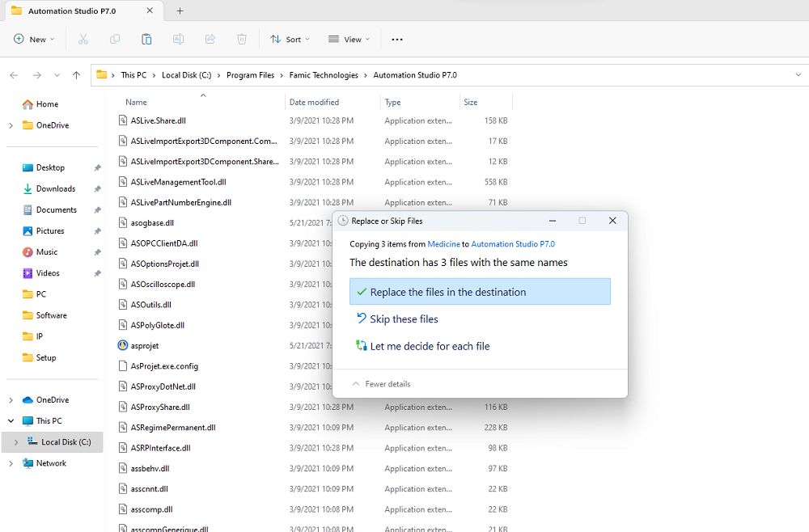Screen dimensions: 809x532
Task: Expand the Network tree node
Action: pyautogui.click(x=11, y=463)
